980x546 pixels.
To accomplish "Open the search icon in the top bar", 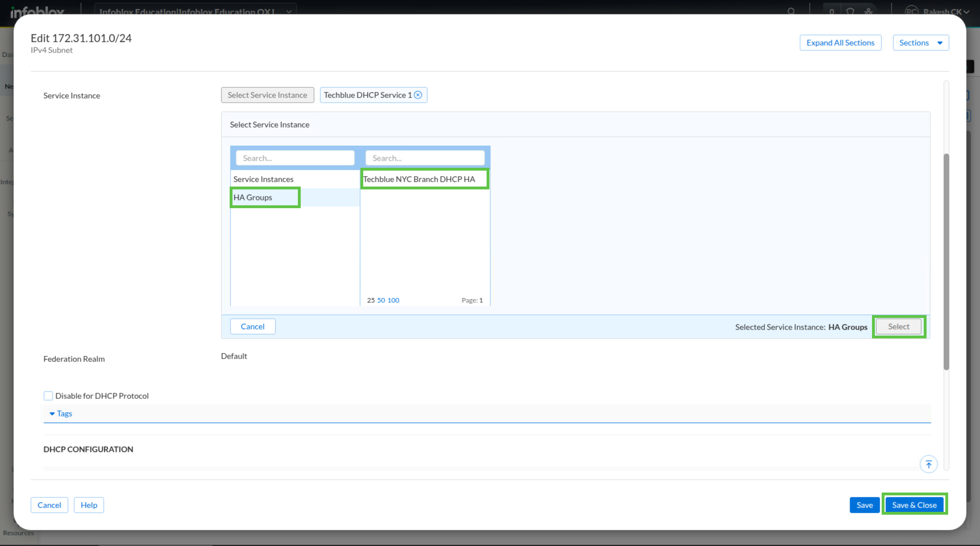I will pos(791,11).
